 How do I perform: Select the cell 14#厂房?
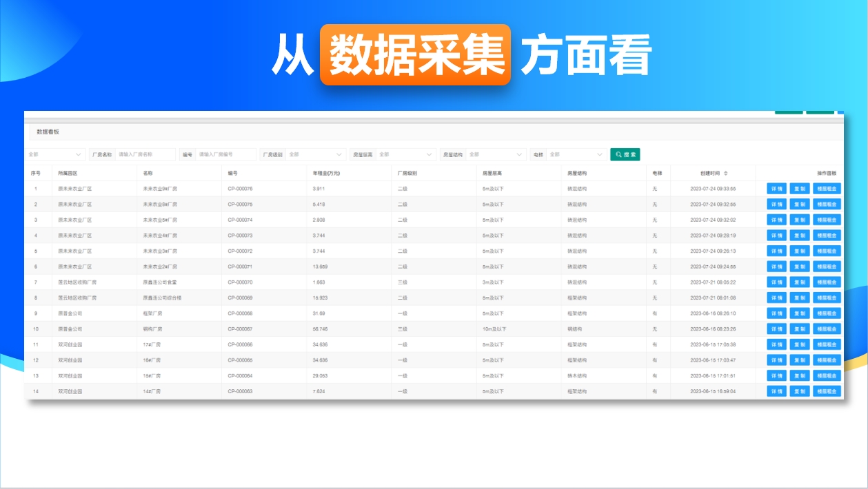(x=152, y=391)
